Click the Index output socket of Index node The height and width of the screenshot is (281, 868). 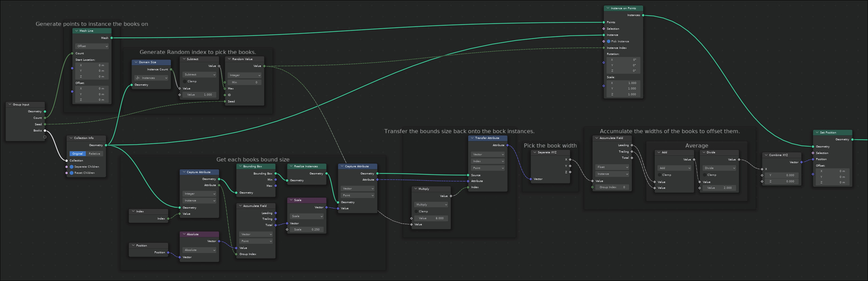click(x=168, y=219)
